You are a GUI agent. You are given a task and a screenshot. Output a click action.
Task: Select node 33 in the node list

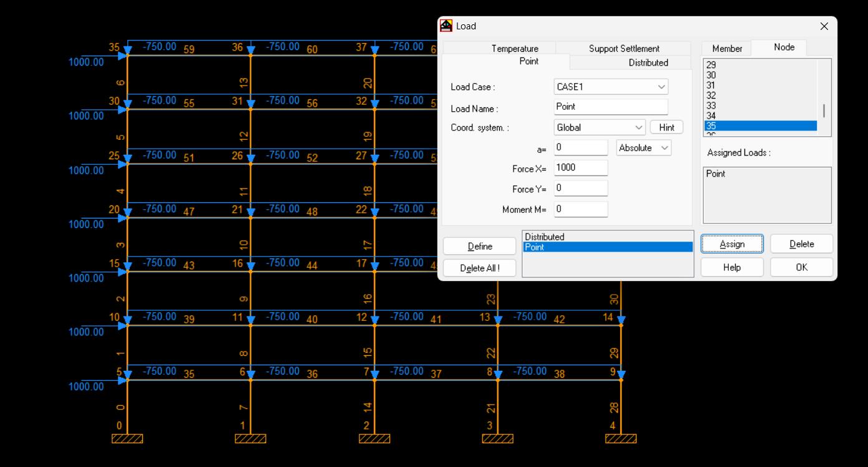pyautogui.click(x=761, y=106)
